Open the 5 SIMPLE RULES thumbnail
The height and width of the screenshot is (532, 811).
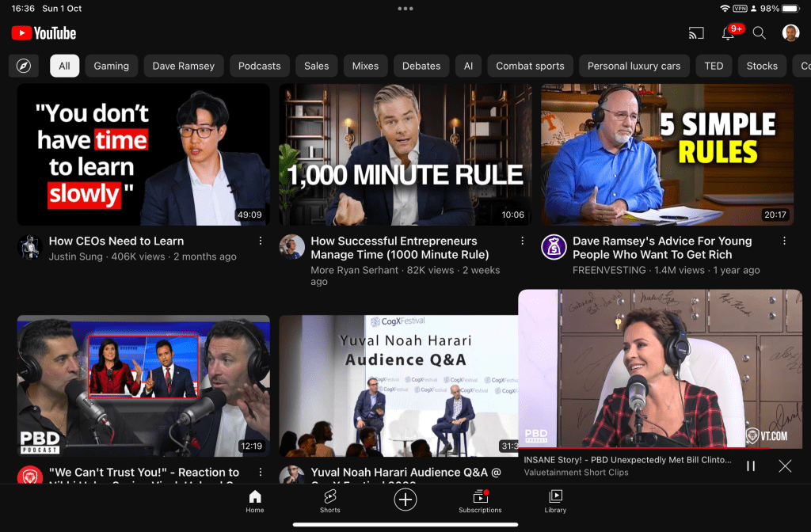coord(667,154)
